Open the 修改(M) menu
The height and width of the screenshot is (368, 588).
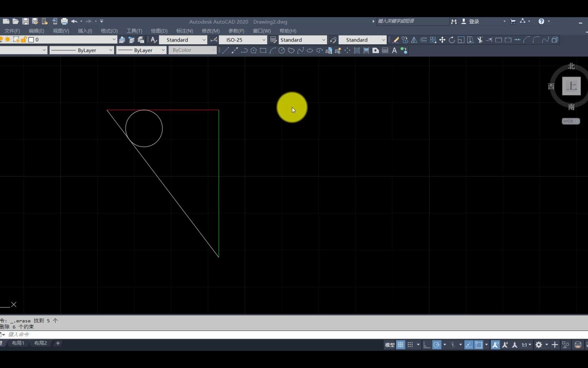click(x=211, y=31)
